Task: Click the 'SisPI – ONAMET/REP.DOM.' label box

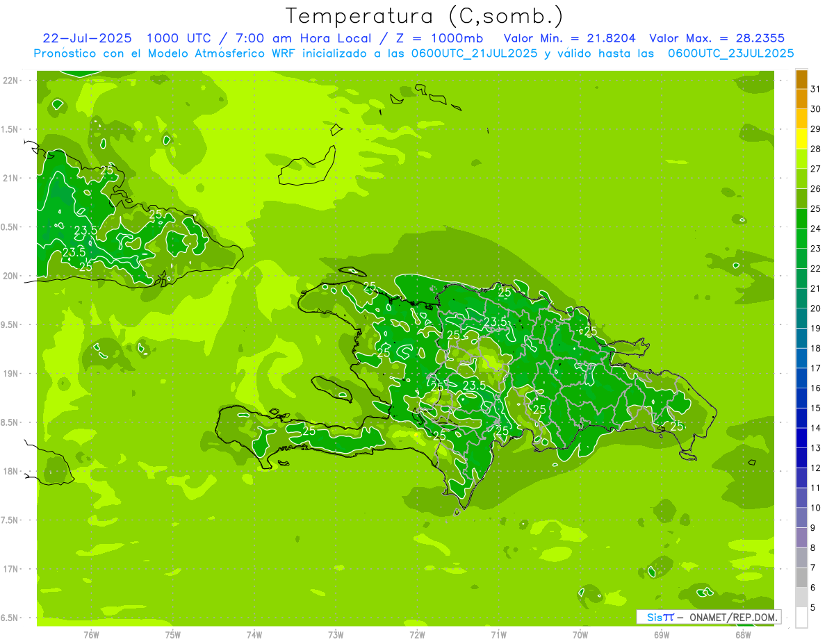Action: (708, 617)
